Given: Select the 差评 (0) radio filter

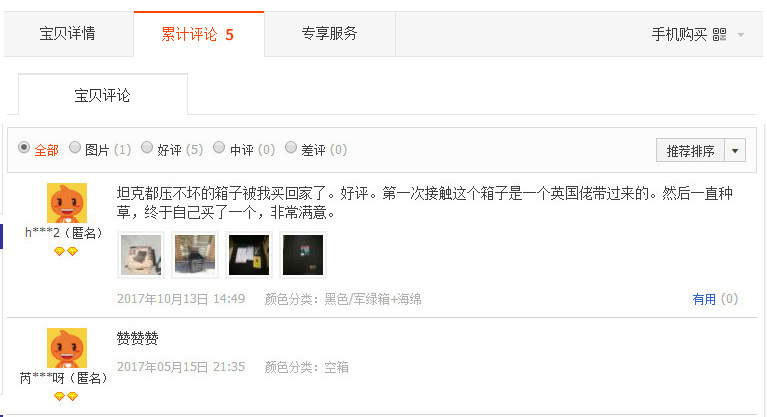Looking at the screenshot, I should (291, 147).
